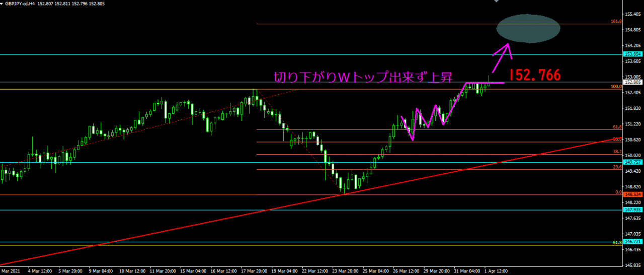Screen dimensions: 644x275
Task: Click 148.820 on the price axis
Action: point(633,186)
